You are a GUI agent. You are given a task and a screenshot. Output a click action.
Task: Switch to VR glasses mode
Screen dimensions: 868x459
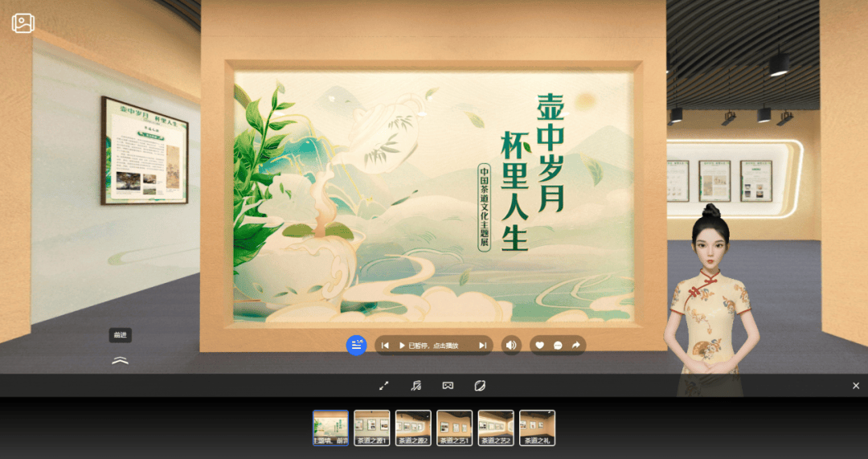448,386
